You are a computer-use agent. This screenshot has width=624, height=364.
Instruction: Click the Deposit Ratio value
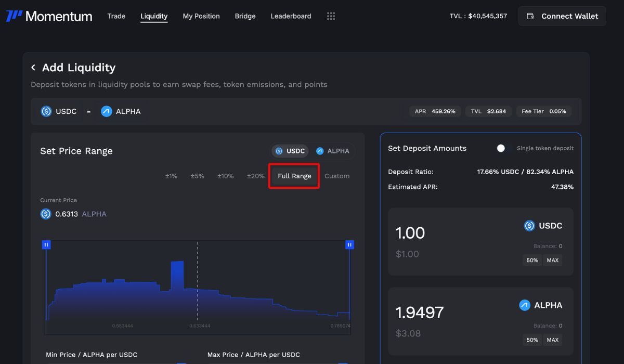click(525, 172)
